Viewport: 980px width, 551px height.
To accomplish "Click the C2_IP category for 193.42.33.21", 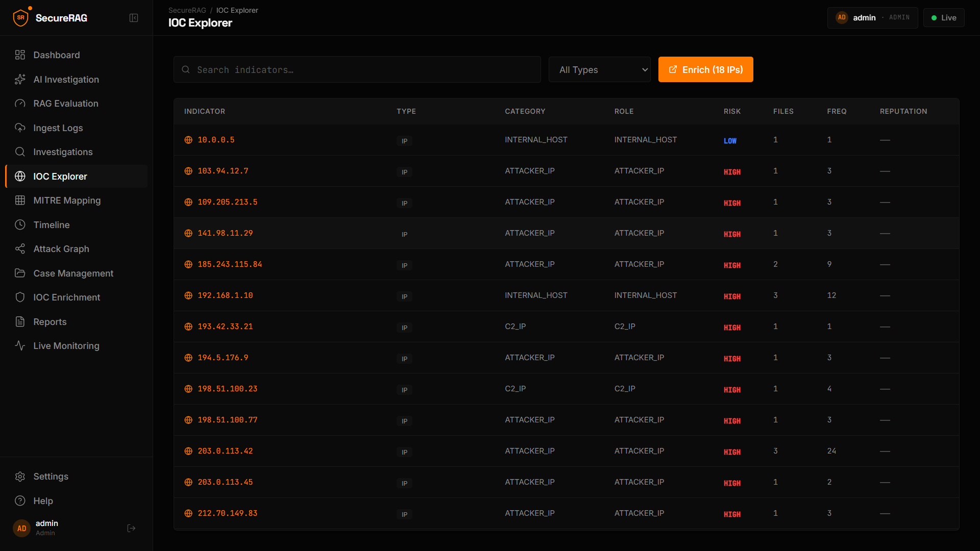I will 516,327.
